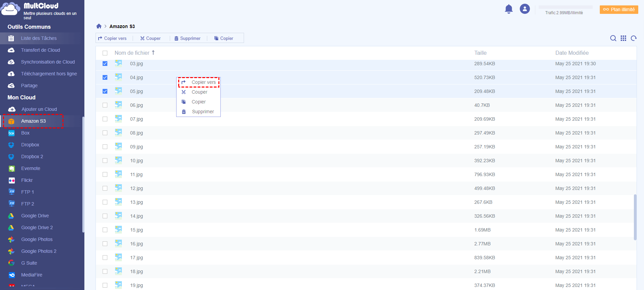The height and width of the screenshot is (290, 644).
Task: Click the image icon of 06.jpg
Action: 118,105
